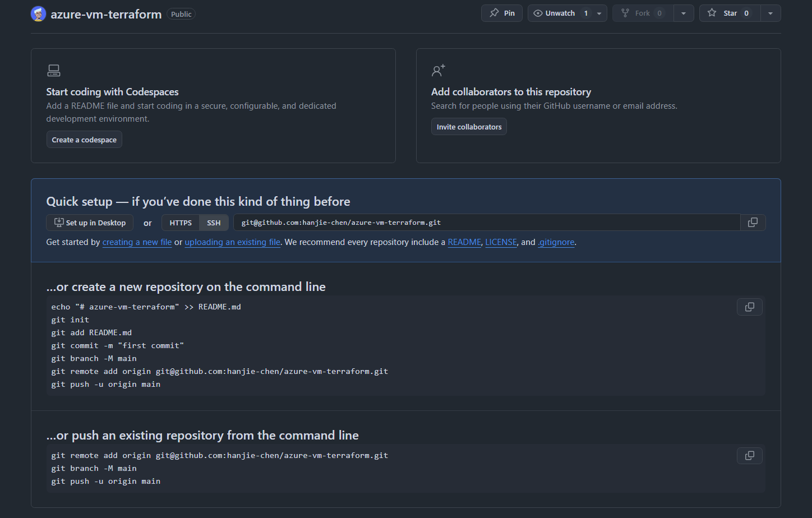This screenshot has height=518, width=812.
Task: Switch clone protocol to HTTPS
Action: tap(180, 222)
